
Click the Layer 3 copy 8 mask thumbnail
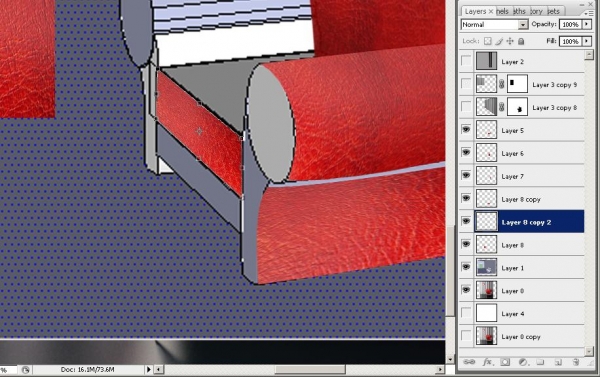[x=517, y=107]
